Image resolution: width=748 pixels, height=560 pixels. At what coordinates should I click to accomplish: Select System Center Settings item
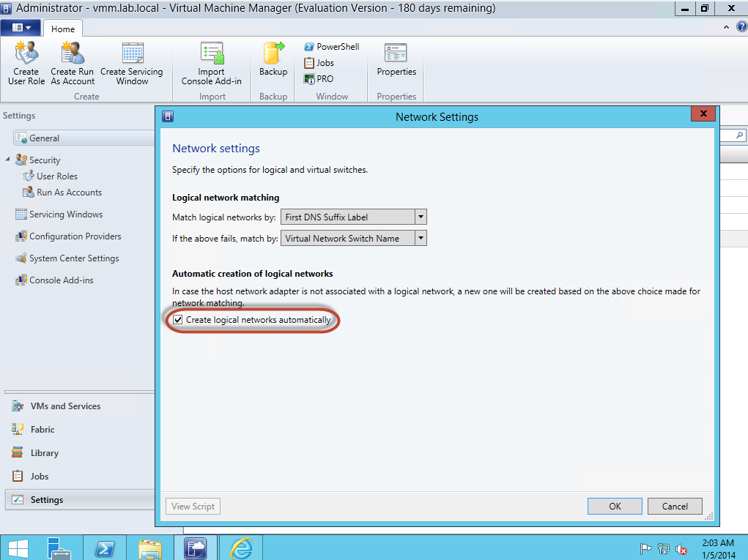[x=74, y=258]
